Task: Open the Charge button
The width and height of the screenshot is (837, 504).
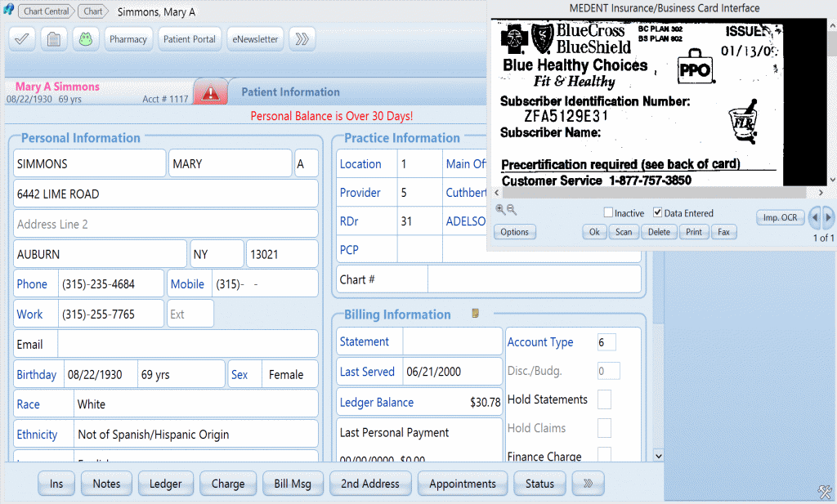Action: [228, 484]
